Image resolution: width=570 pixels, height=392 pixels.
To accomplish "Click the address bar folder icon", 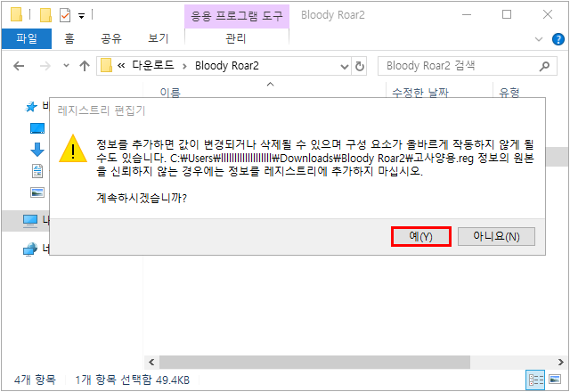I will [106, 65].
